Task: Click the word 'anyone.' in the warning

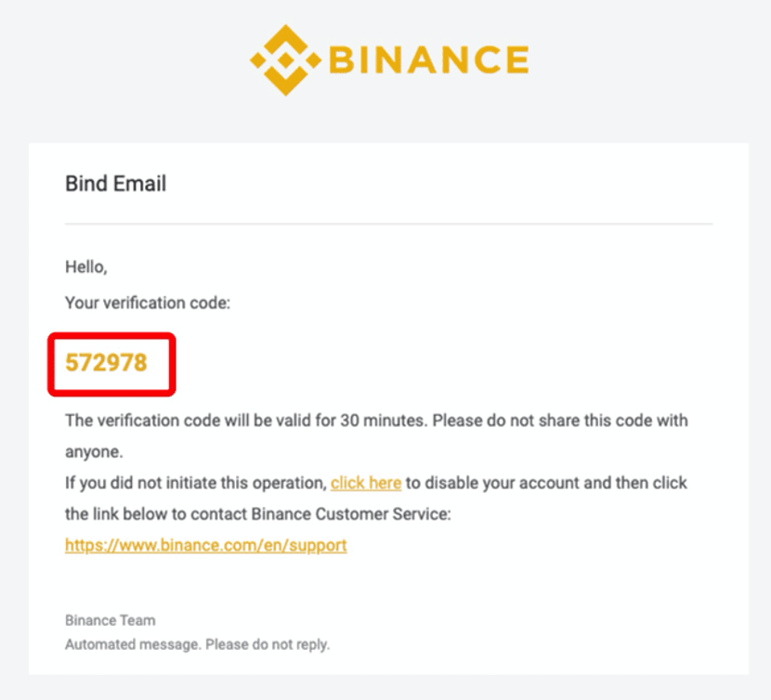Action: pyautogui.click(x=94, y=452)
